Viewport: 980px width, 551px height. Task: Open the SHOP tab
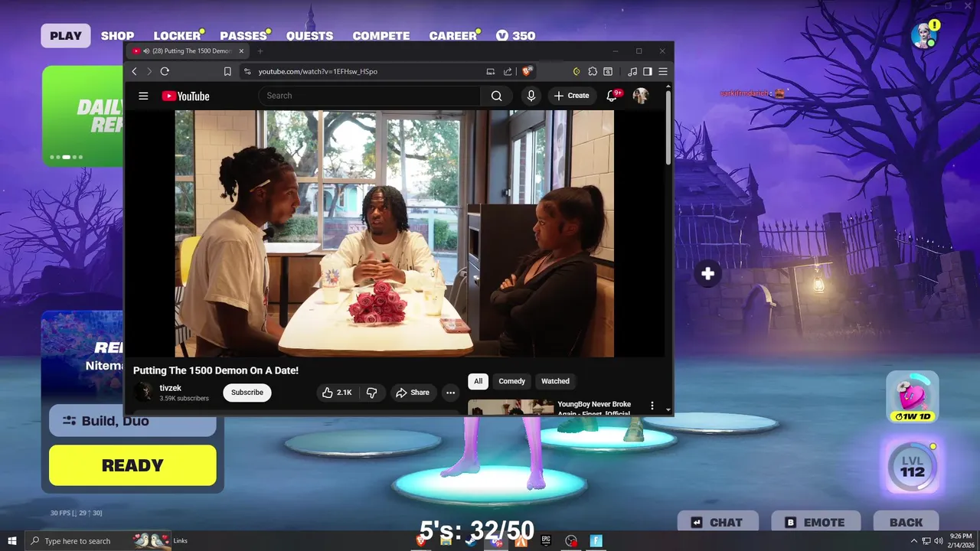117,36
